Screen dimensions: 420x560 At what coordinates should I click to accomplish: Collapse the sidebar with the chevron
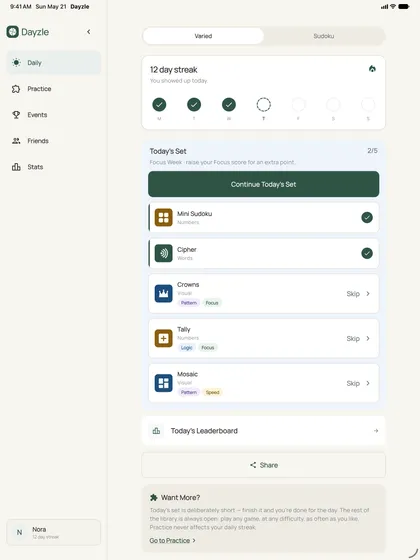(89, 32)
